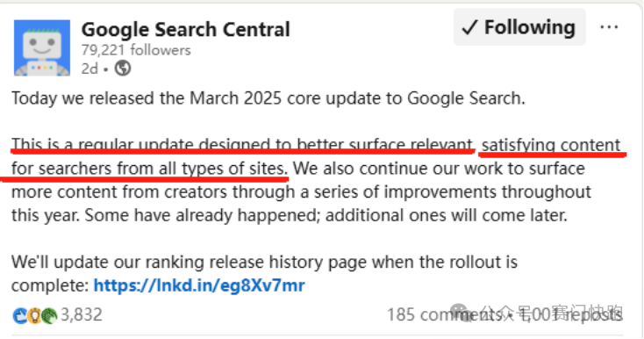Click the blue thumbs-up reaction icon
The height and width of the screenshot is (339, 644).
[x=20, y=315]
